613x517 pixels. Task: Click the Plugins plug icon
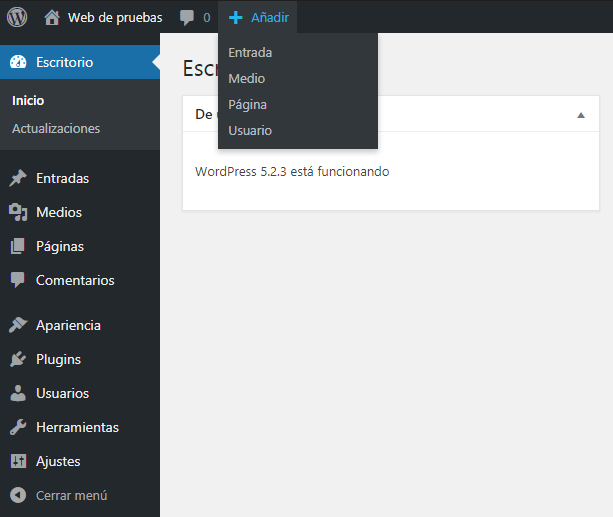tap(18, 359)
